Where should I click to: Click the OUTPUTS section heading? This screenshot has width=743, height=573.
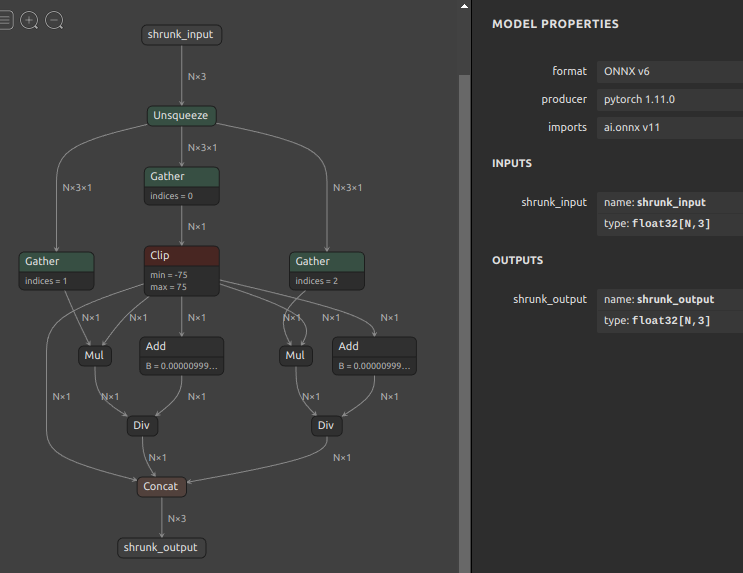click(517, 261)
